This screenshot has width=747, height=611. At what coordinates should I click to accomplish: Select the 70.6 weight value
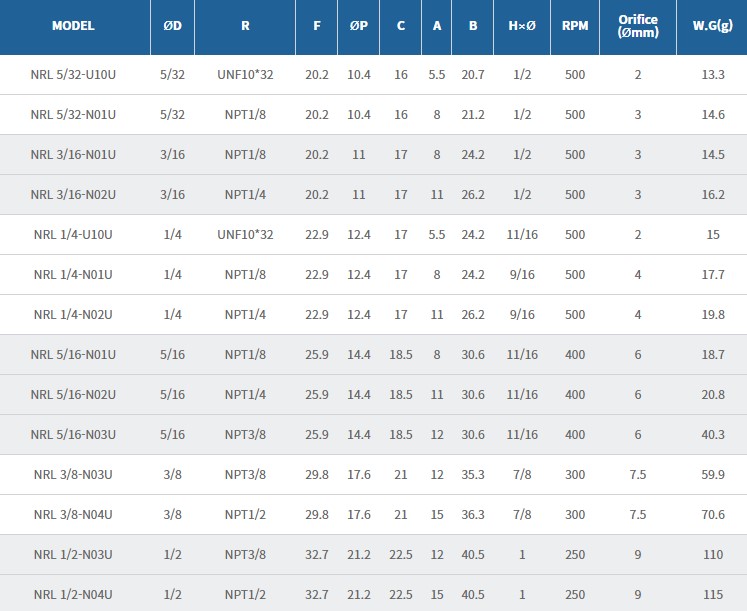713,515
